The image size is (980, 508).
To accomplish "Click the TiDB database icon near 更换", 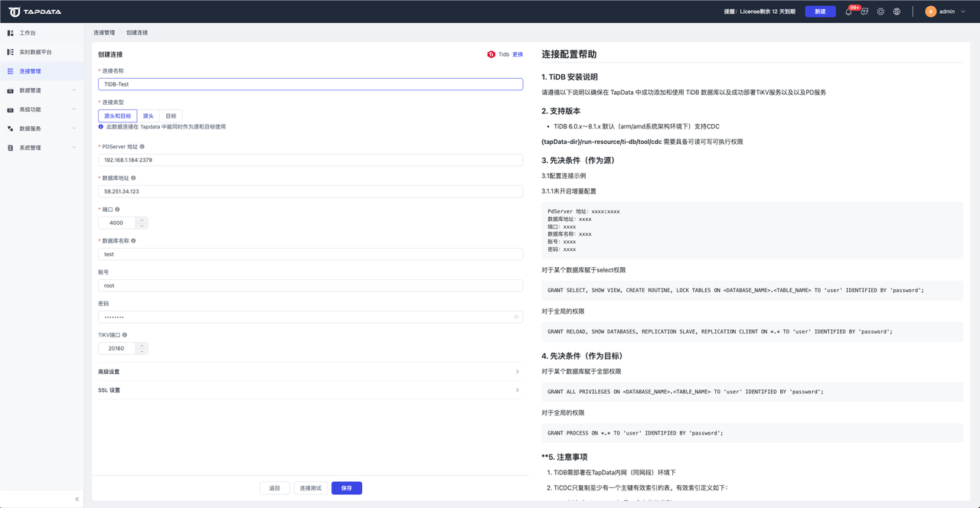I will (491, 54).
